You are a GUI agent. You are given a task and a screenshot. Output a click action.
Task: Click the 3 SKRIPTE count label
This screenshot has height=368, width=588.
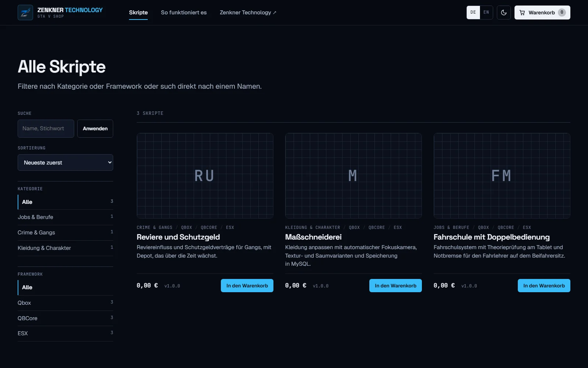point(150,113)
